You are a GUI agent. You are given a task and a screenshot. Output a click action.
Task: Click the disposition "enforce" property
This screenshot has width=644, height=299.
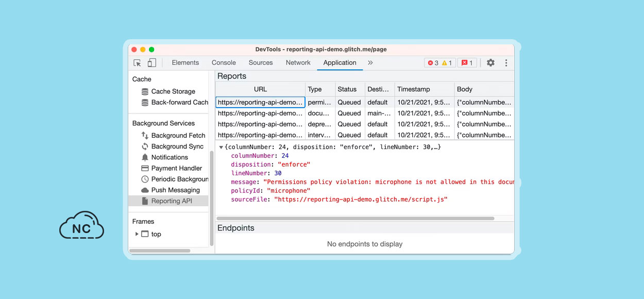(x=271, y=164)
